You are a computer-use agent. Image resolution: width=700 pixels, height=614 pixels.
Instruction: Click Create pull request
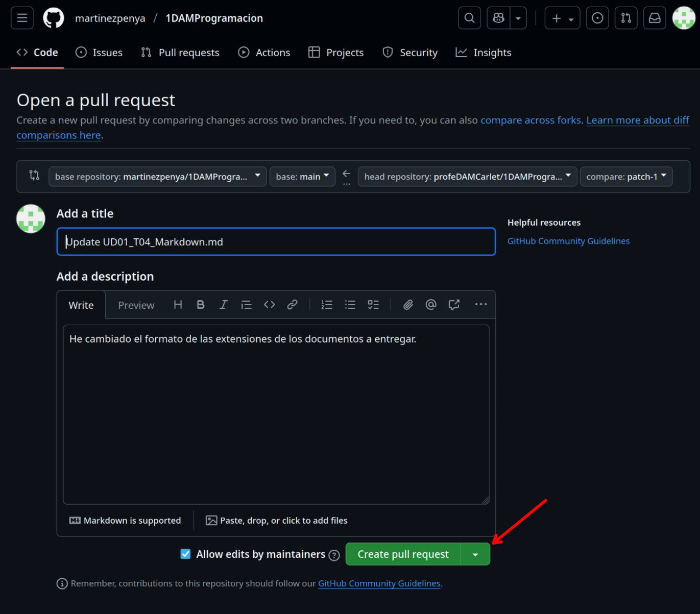point(403,554)
